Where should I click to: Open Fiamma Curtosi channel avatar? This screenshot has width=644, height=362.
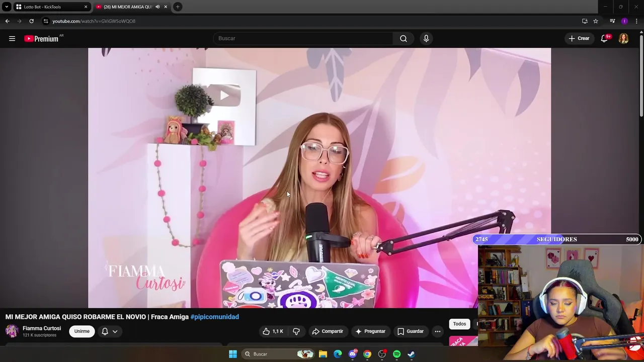[x=12, y=331]
